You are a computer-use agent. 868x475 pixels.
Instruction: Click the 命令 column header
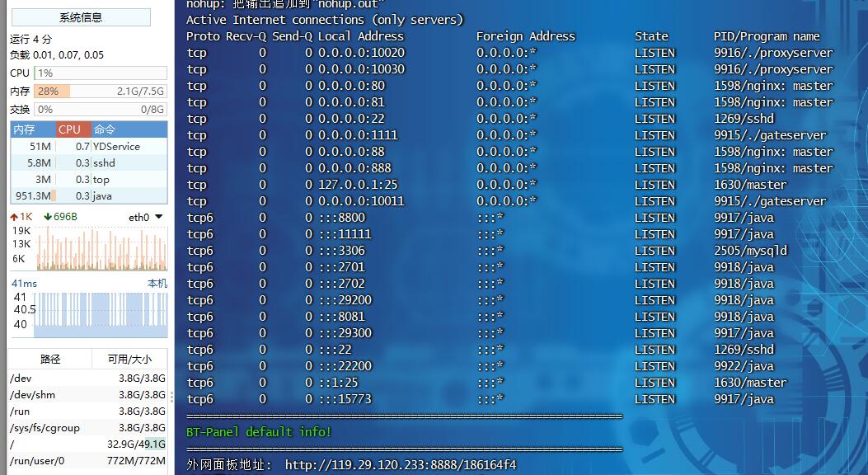coord(129,129)
